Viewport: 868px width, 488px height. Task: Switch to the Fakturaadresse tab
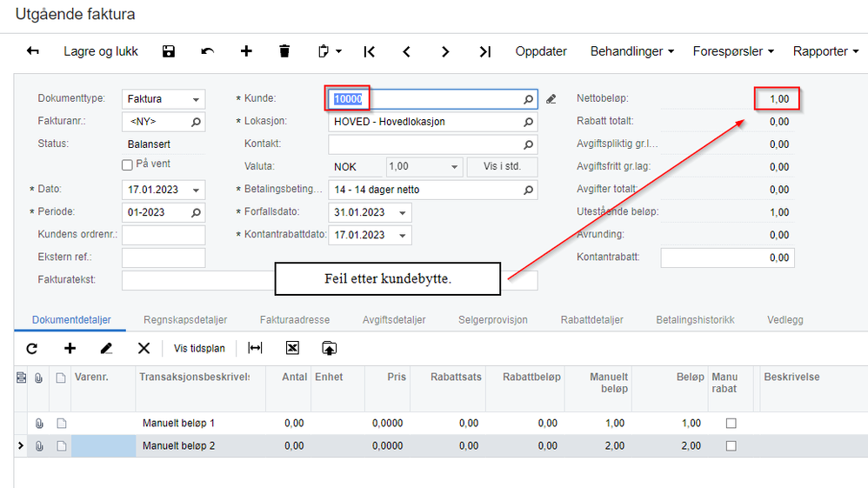pyautogui.click(x=295, y=319)
